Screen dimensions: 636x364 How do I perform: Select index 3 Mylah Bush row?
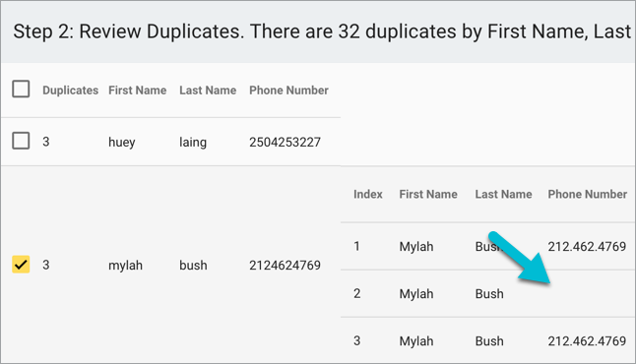tap(488, 340)
